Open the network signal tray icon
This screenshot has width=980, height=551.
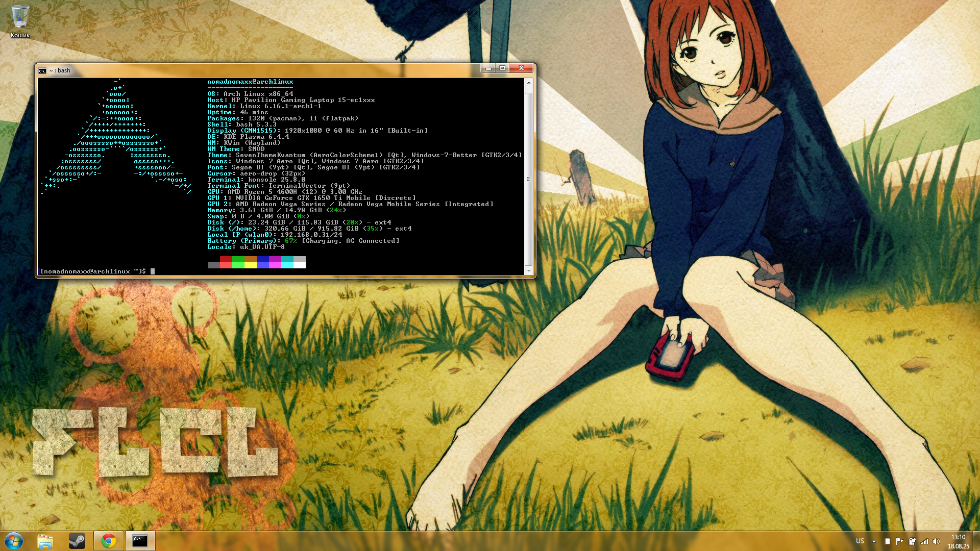pos(924,541)
